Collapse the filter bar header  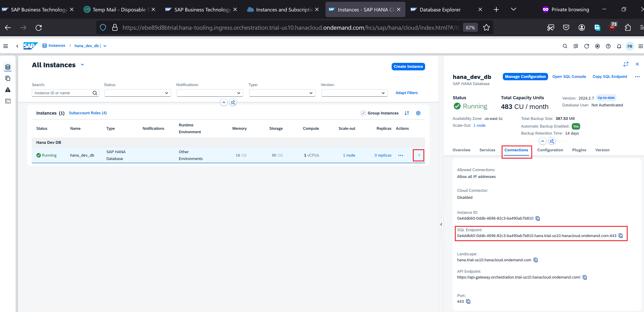coord(224,102)
